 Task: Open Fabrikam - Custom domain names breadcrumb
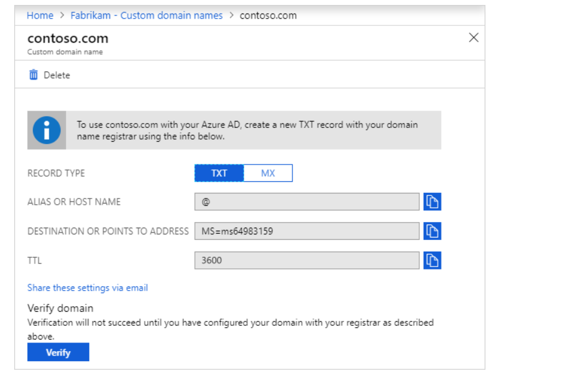tap(147, 15)
